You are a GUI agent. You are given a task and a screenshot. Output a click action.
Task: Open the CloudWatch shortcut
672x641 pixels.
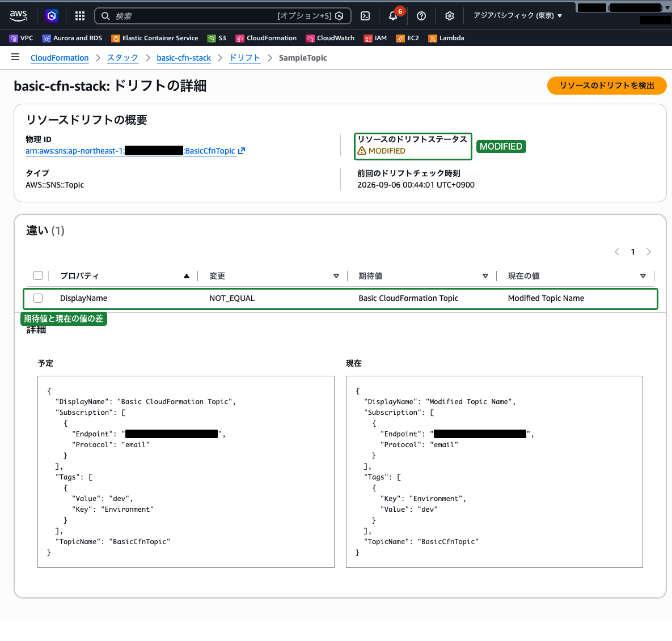(330, 38)
